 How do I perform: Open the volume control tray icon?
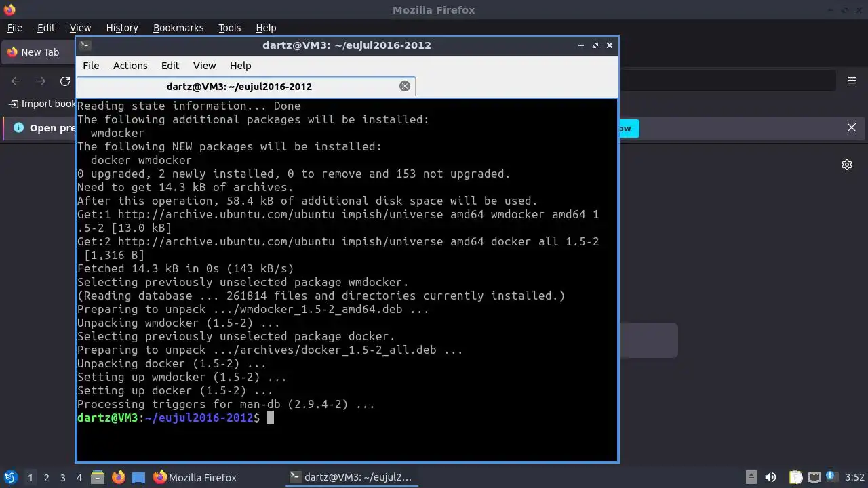[770, 477]
